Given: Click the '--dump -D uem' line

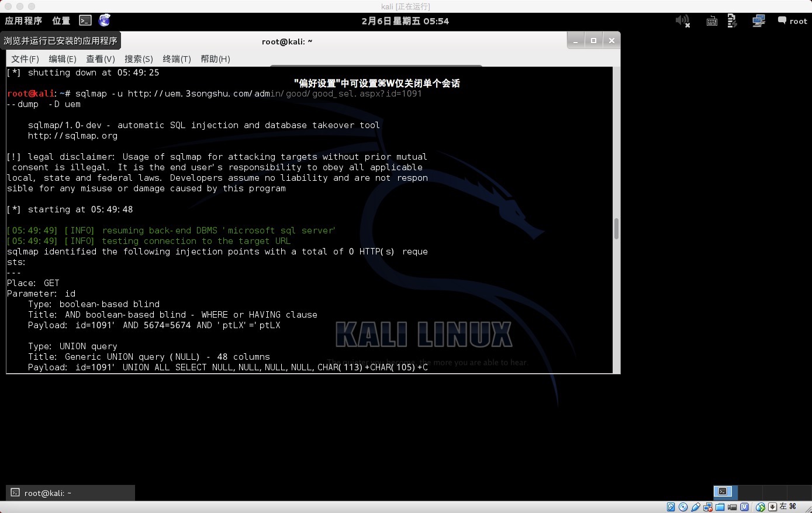Looking at the screenshot, I should point(44,104).
